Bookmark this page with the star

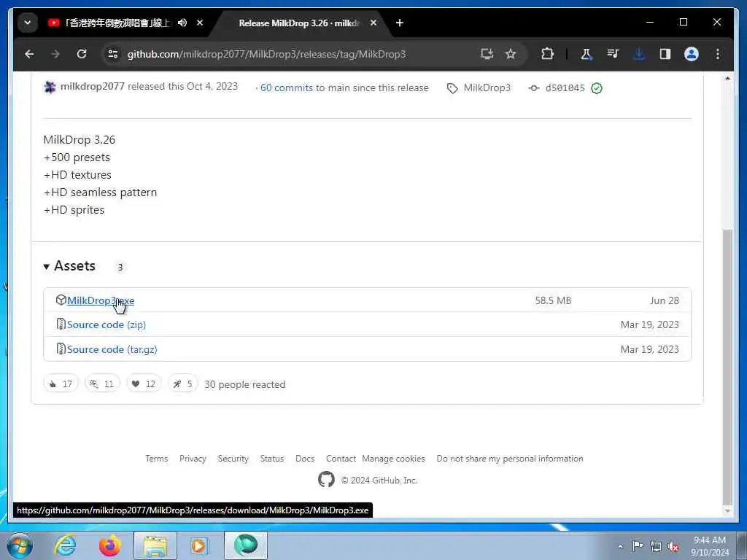click(x=511, y=54)
